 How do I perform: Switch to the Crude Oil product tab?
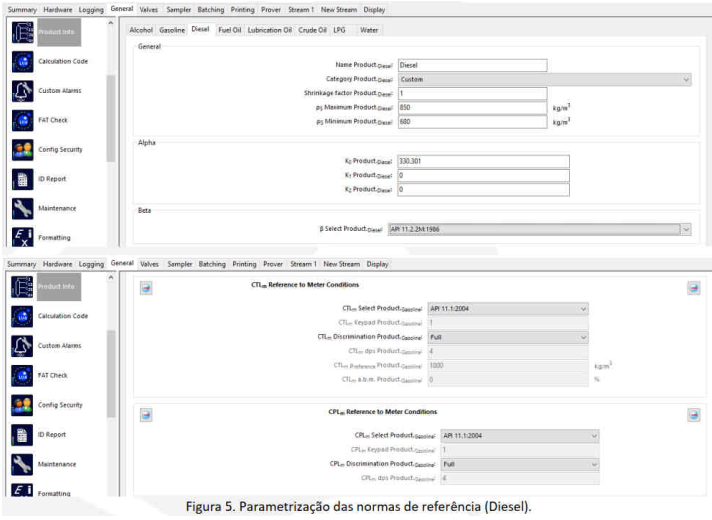point(312,30)
